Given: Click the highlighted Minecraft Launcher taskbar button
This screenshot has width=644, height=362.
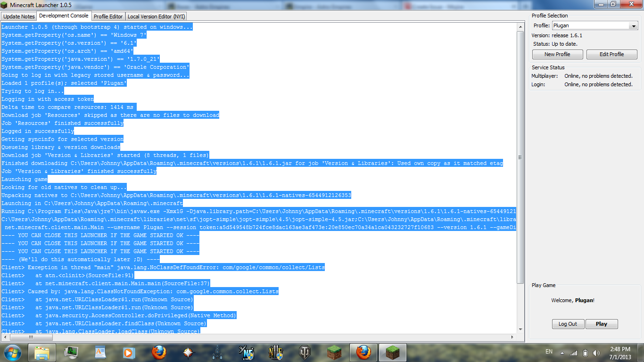Looking at the screenshot, I should point(393,352).
